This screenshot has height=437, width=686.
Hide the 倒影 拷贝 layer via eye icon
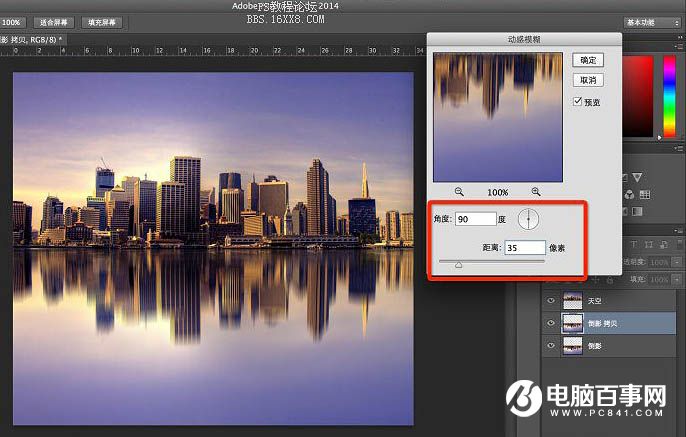pos(551,323)
